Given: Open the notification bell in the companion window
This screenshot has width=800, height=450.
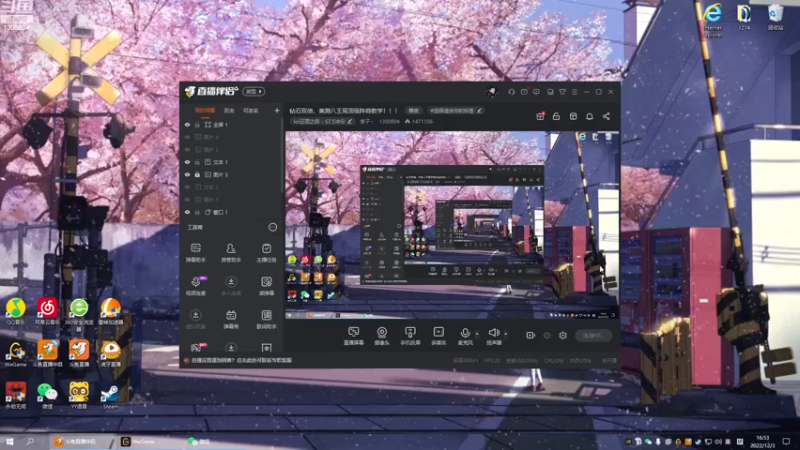Looking at the screenshot, I should pyautogui.click(x=589, y=116).
